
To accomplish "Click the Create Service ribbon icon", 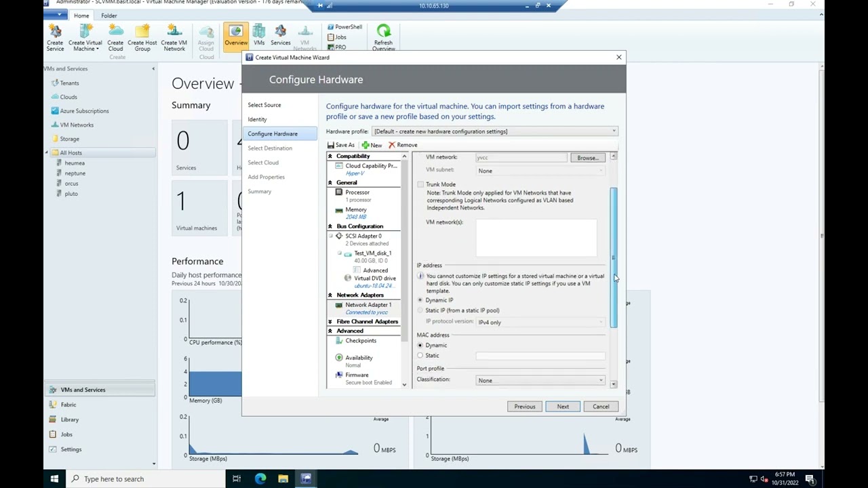I will 55,38.
